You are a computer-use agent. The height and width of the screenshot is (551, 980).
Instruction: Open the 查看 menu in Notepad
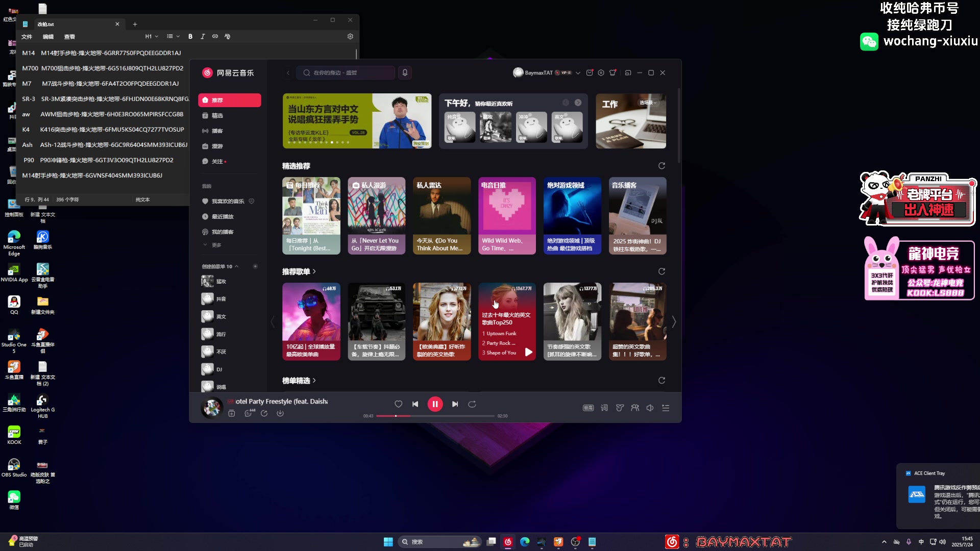click(x=69, y=37)
